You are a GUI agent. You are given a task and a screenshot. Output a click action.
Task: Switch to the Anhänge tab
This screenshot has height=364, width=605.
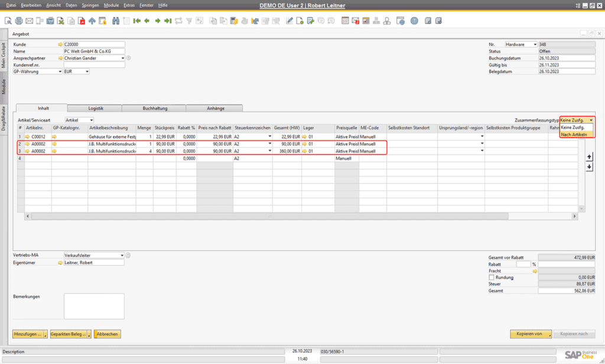(x=215, y=109)
